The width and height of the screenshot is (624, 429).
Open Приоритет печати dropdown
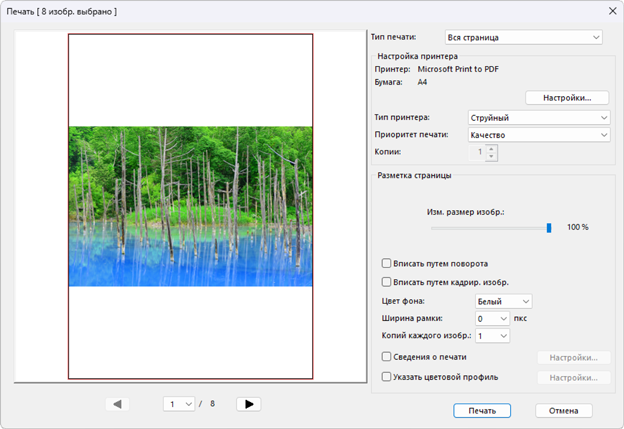tap(539, 135)
